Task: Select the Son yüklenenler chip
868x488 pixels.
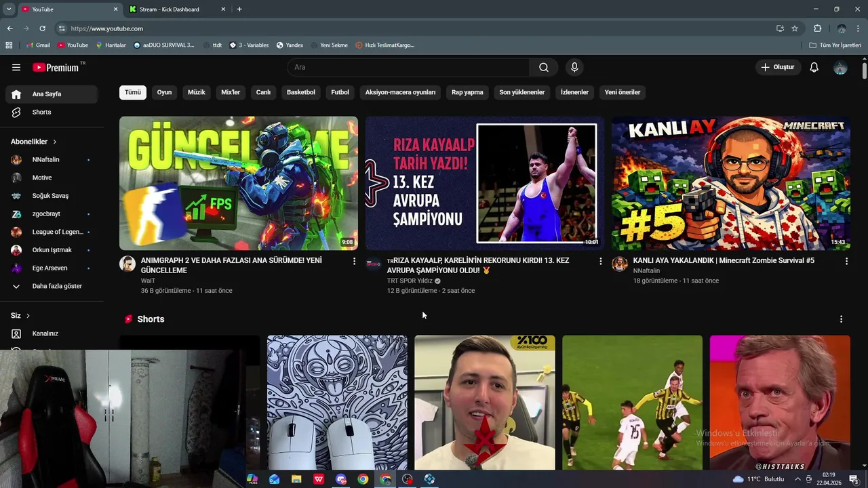Action: [522, 92]
